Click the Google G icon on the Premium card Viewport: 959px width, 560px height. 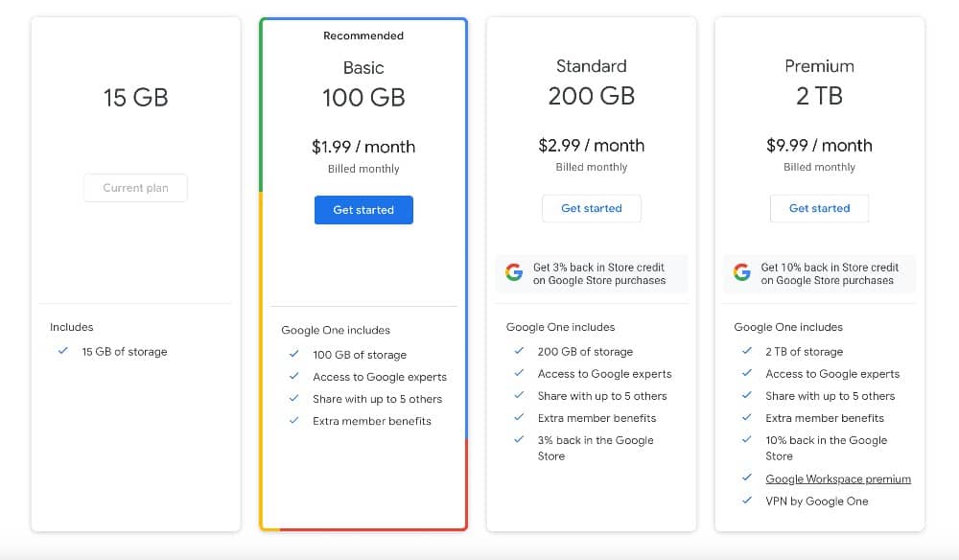[x=740, y=272]
